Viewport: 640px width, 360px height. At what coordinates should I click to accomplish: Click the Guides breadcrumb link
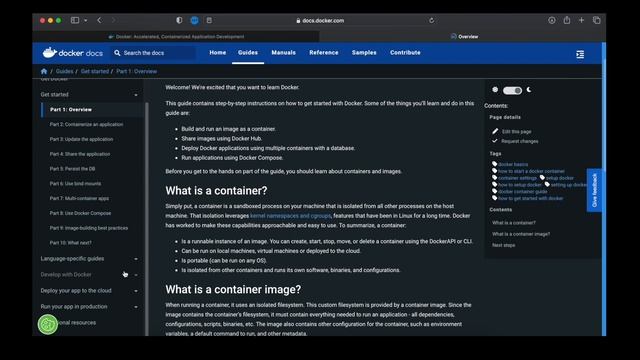(x=64, y=71)
